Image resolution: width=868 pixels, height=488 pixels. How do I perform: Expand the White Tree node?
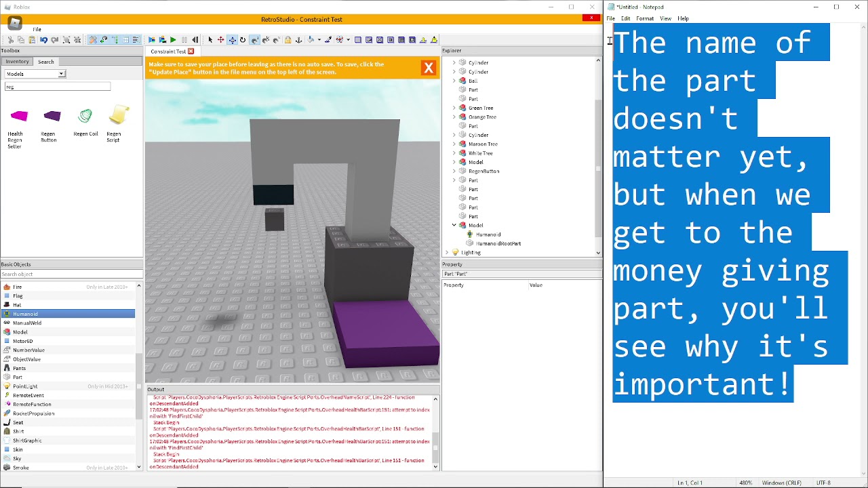coord(454,153)
